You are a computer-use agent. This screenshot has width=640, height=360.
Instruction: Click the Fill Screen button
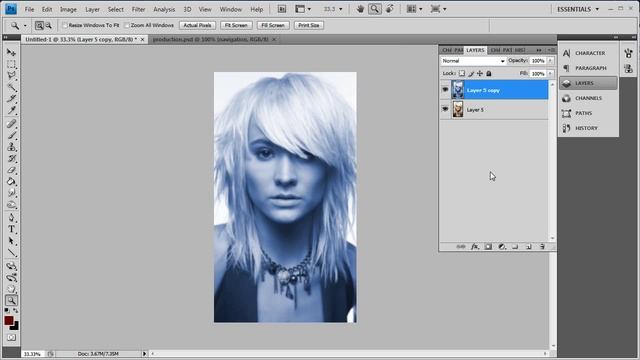coord(273,25)
